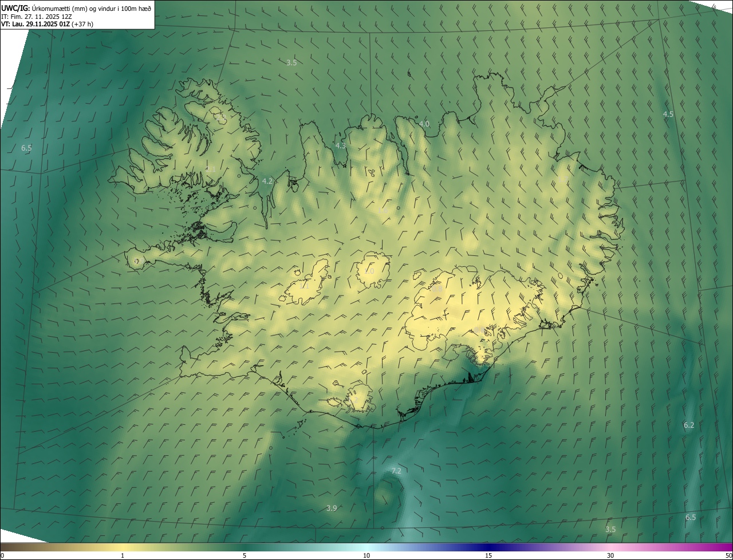
Task: Click the colorbar tick label '10'
Action: pos(366,555)
